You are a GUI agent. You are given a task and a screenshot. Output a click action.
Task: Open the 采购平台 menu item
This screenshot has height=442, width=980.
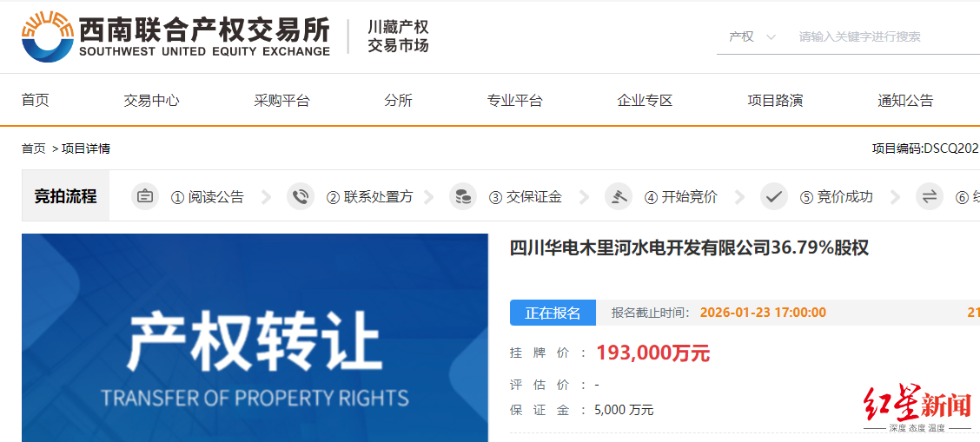click(x=281, y=101)
